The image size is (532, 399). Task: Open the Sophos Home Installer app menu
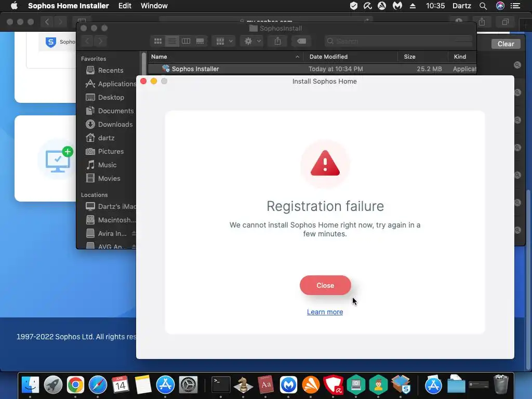pyautogui.click(x=68, y=6)
